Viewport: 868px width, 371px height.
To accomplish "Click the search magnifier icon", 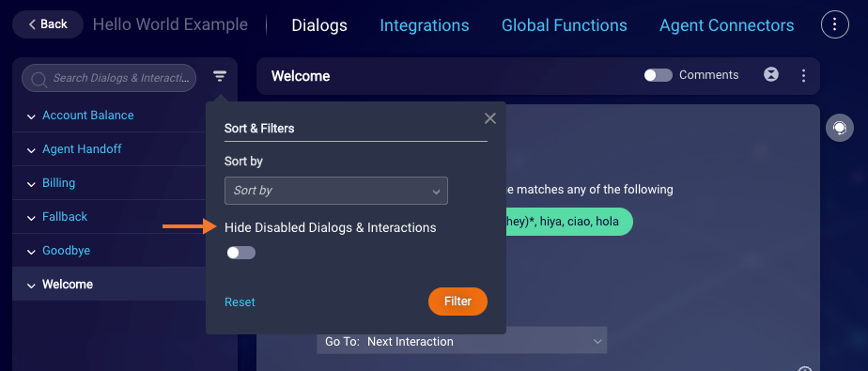I will pos(39,79).
